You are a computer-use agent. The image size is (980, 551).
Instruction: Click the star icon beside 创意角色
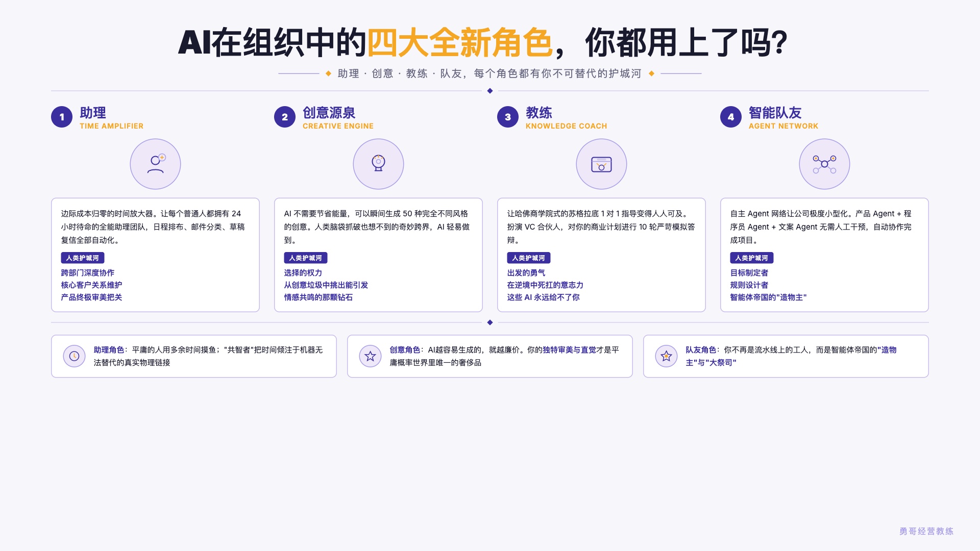pyautogui.click(x=370, y=356)
